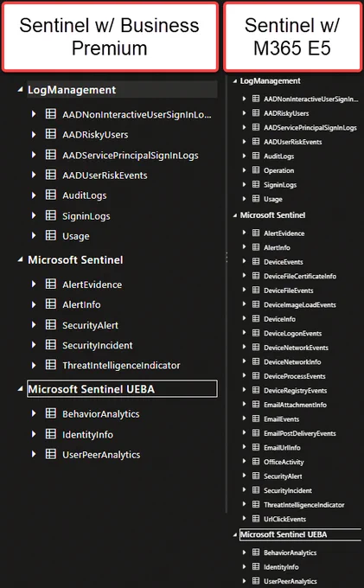This screenshot has height=588, width=364.
Task: Click table icon beside UserPeerAnalytics in Business Premium panel
Action: pyautogui.click(x=51, y=454)
